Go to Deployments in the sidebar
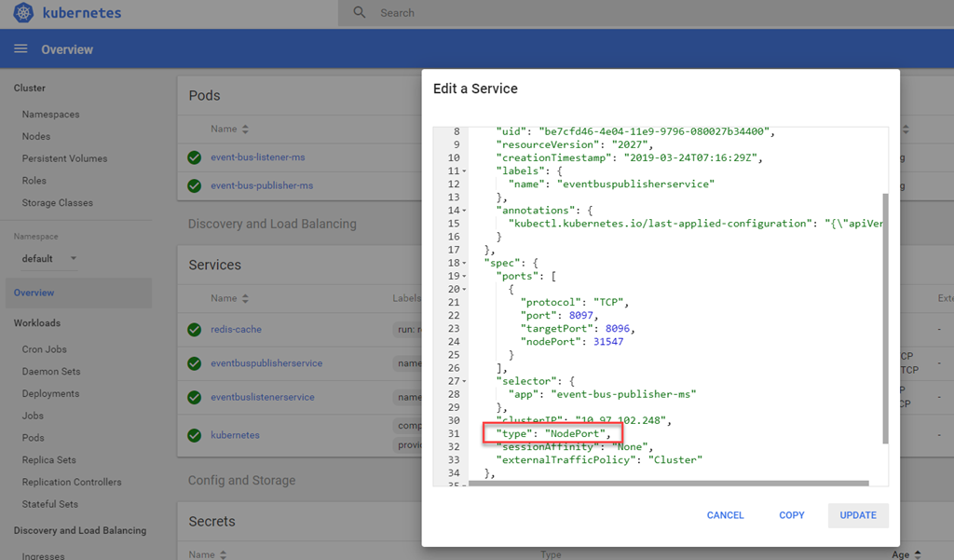Viewport: 954px width, 560px height. pyautogui.click(x=50, y=393)
